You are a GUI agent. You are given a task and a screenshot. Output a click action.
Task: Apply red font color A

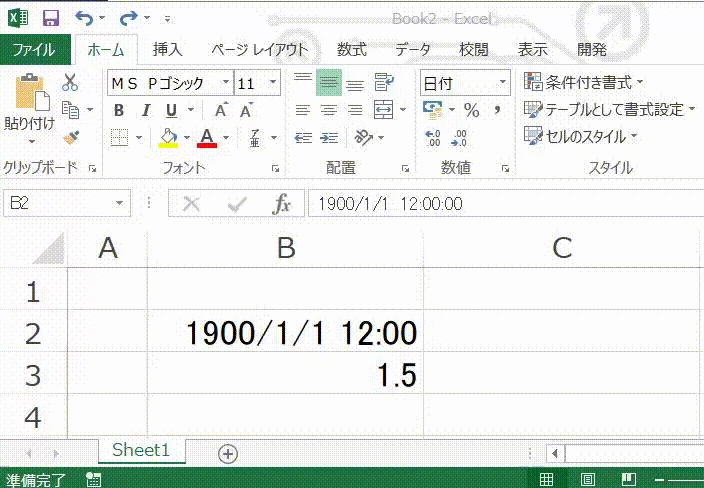point(207,138)
